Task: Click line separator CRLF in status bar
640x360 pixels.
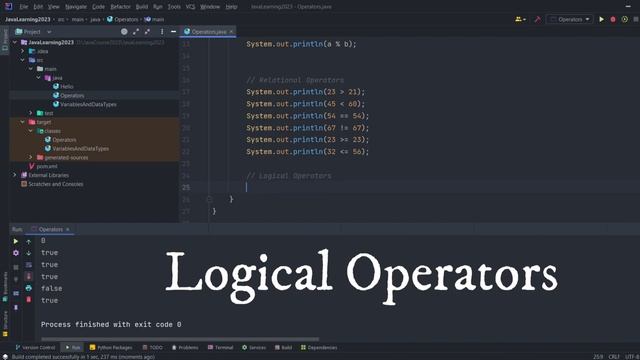Action: point(614,357)
